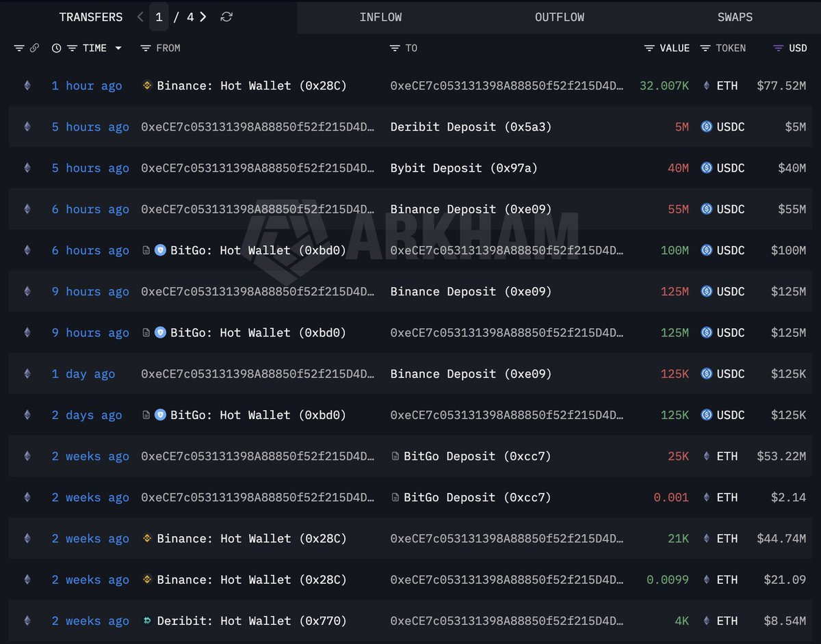Screen dimensions: 821x644
Task: Select value 4K on Deribit row
Action: coord(682,621)
